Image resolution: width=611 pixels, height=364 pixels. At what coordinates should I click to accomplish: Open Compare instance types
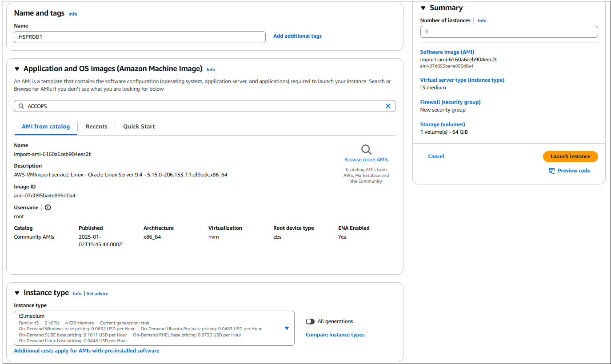(x=335, y=334)
